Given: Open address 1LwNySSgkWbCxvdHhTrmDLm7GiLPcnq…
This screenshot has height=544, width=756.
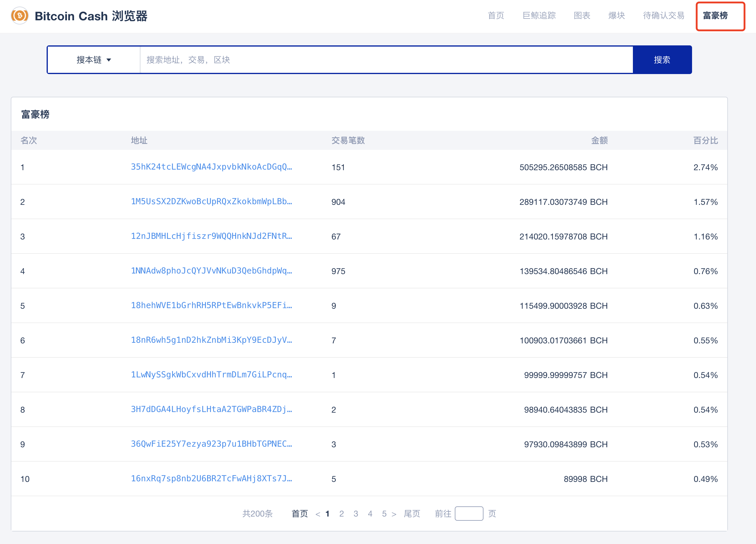Looking at the screenshot, I should click(x=211, y=375).
